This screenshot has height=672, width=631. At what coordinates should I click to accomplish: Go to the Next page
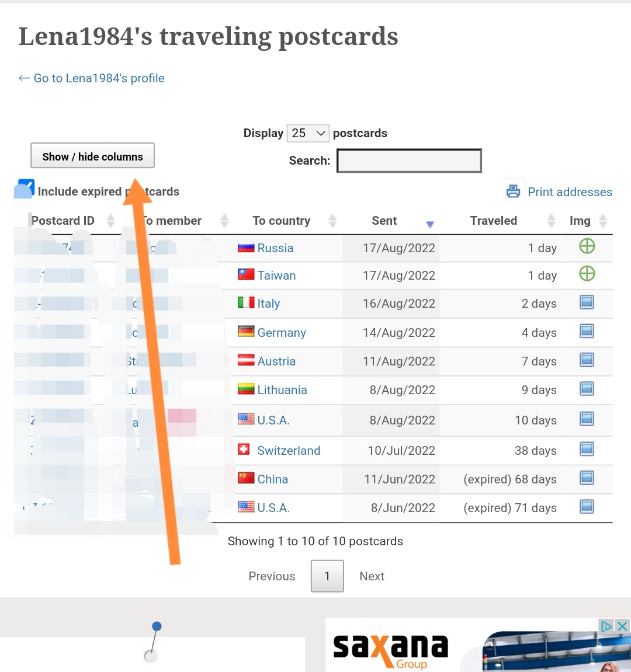click(372, 576)
